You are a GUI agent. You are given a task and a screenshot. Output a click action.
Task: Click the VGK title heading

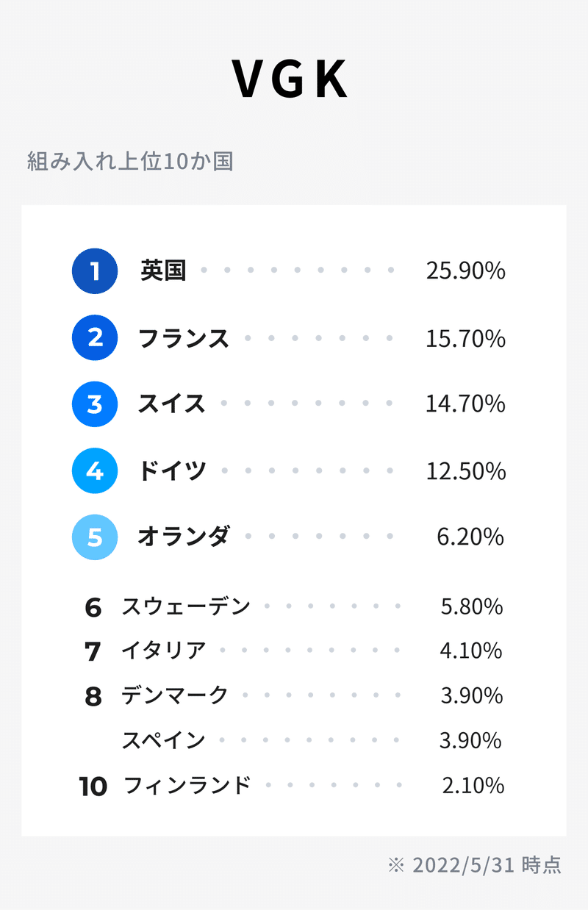[291, 79]
